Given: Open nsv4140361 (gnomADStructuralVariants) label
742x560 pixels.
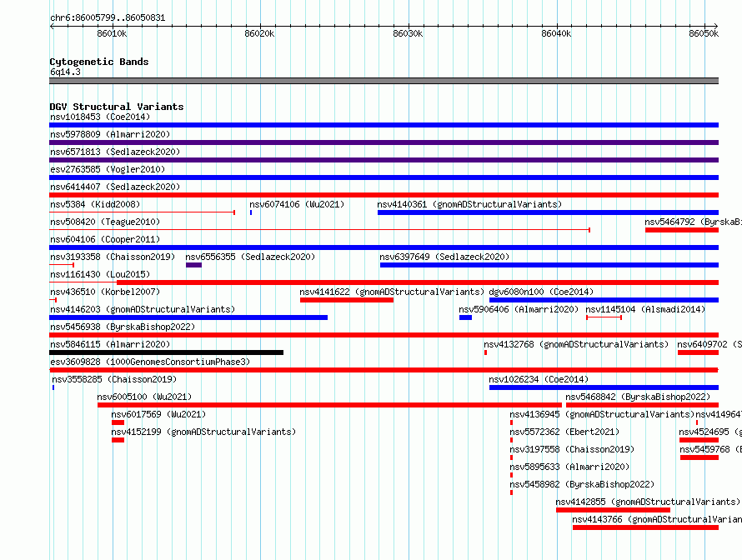Looking at the screenshot, I should click(469, 204).
